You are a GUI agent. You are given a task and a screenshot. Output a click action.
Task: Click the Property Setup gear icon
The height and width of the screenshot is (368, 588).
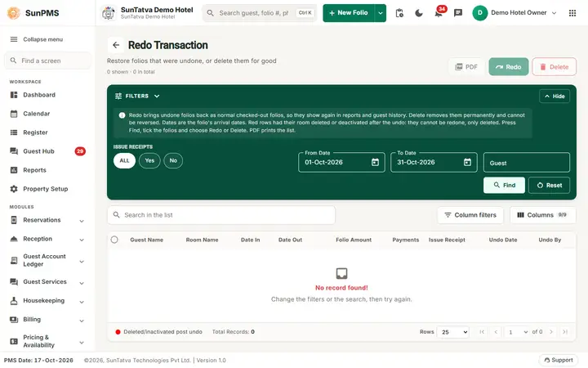coord(14,189)
